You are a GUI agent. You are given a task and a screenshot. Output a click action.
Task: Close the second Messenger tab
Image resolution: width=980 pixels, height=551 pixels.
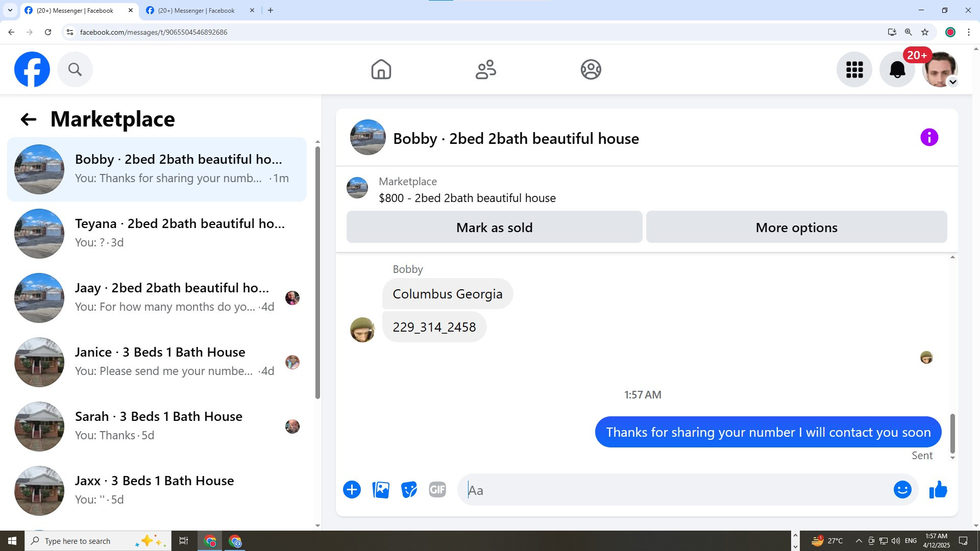[x=252, y=10]
